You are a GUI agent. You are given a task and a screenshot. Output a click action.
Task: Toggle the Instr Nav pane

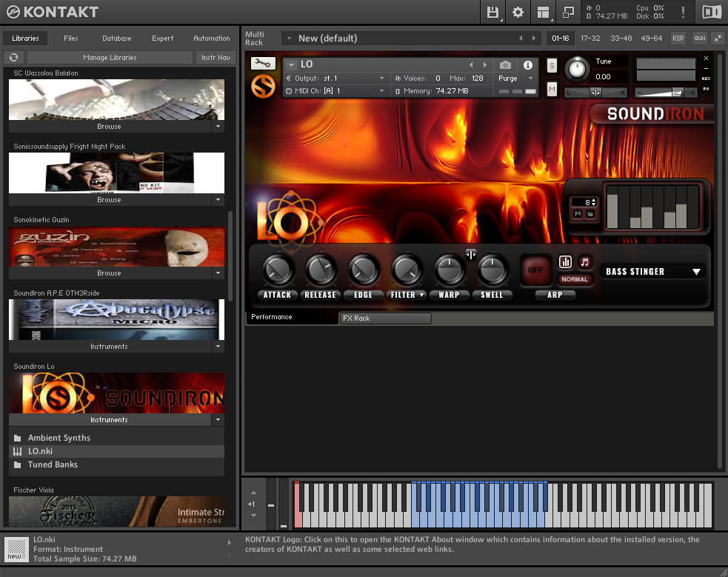[x=216, y=57]
